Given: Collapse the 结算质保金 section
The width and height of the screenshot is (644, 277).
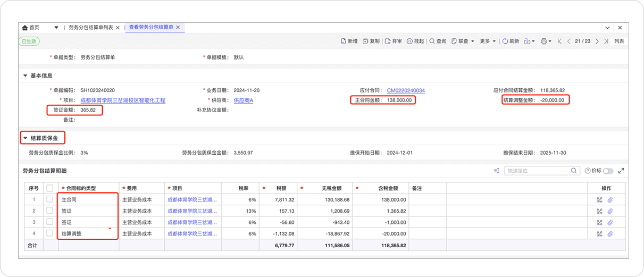Looking at the screenshot, I should 25,138.
